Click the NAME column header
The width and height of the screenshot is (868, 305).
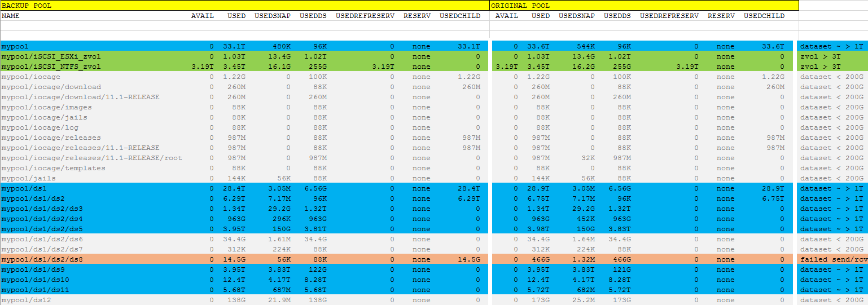11,16
